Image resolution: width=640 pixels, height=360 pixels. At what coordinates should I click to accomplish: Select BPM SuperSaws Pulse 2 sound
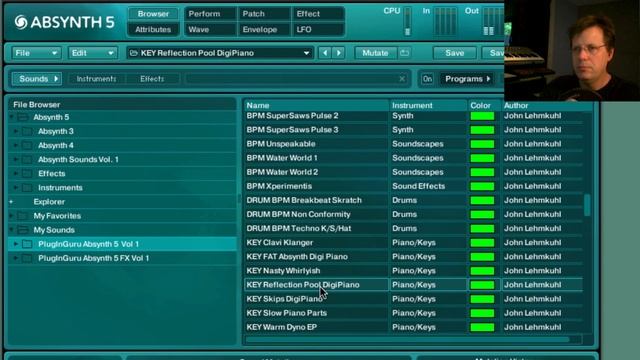[292, 116]
